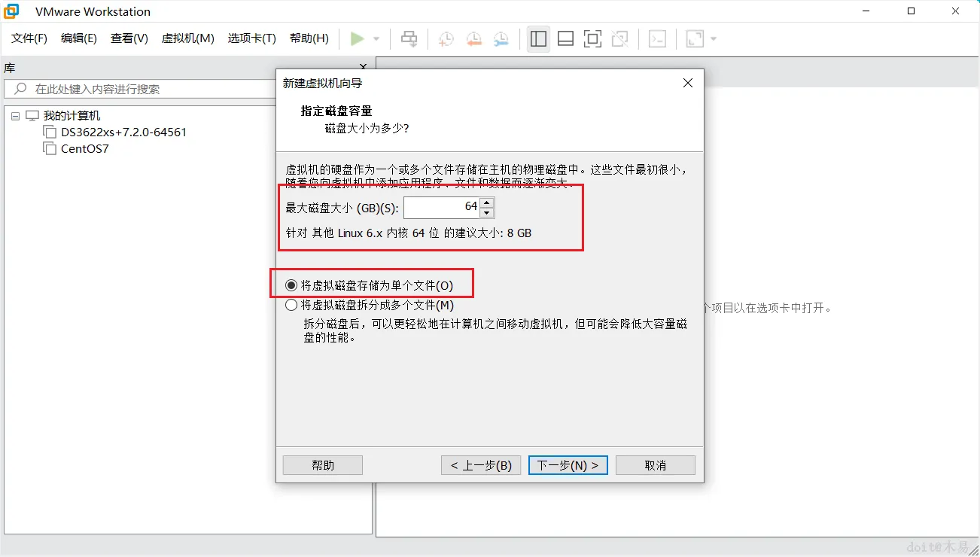Click the revert snapshot icon
Image resolution: width=980 pixels, height=557 pixels.
473,38
